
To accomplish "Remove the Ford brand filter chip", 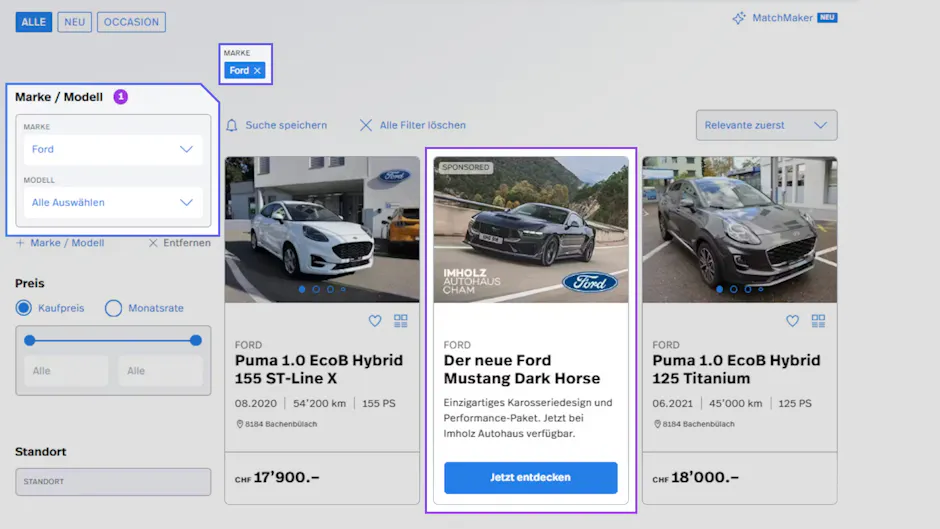I will point(257,71).
